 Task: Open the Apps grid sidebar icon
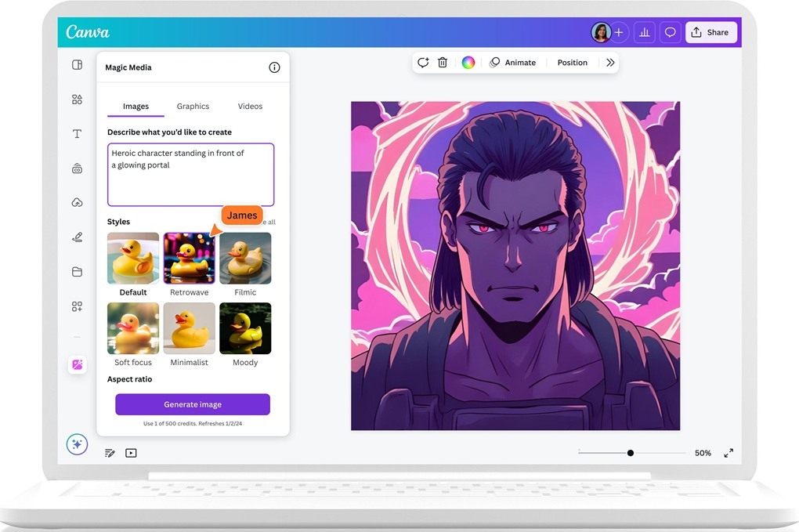point(77,306)
